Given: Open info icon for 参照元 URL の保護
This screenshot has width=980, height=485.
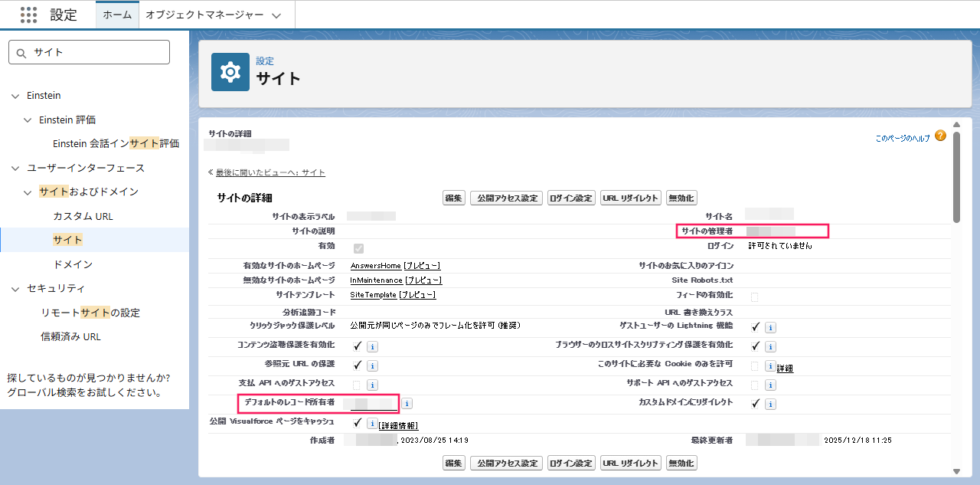Looking at the screenshot, I should coord(372,365).
